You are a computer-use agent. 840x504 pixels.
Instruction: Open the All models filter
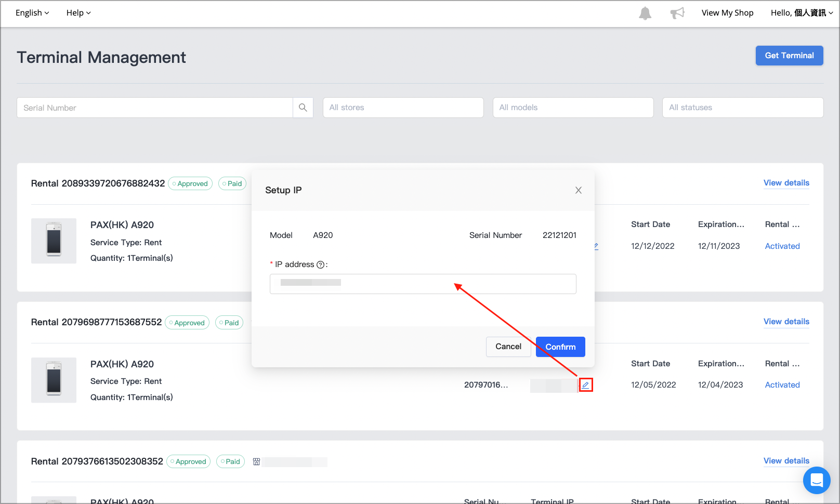click(x=573, y=108)
